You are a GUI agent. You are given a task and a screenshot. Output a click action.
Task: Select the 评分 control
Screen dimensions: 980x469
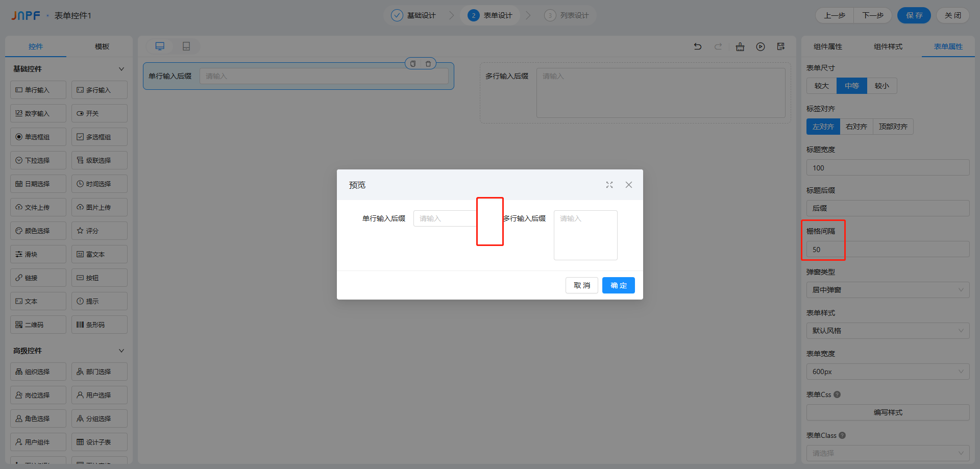click(x=100, y=231)
